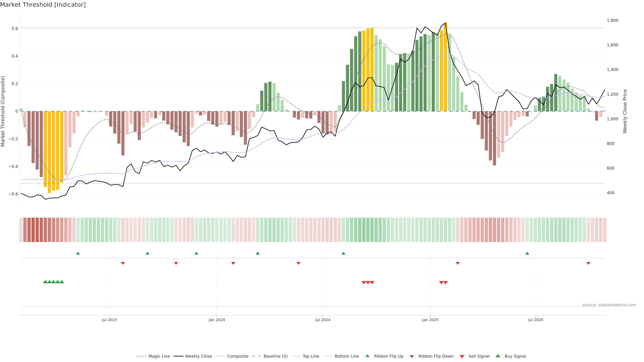
Task: Select the rightmost red Ribbon Flip Down marker
Action: (x=588, y=263)
